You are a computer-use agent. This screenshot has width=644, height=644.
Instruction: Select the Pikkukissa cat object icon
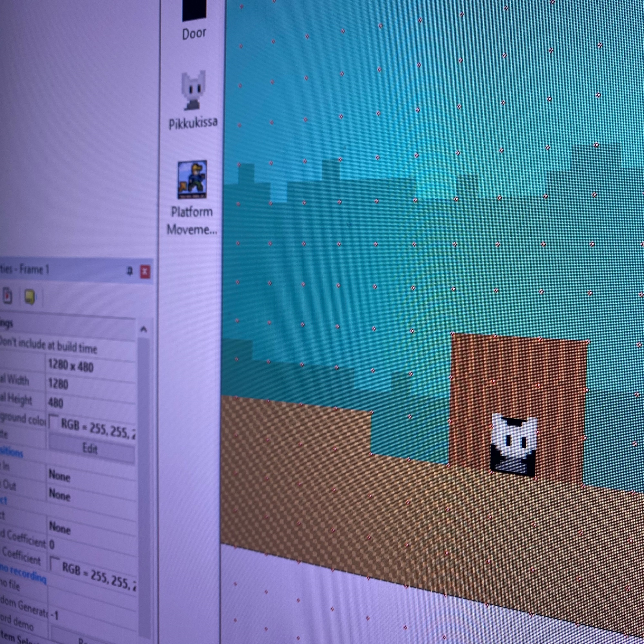(x=193, y=91)
